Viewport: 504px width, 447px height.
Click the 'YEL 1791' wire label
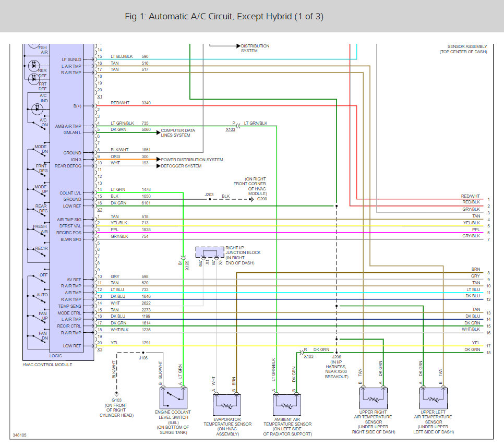tap(130, 343)
